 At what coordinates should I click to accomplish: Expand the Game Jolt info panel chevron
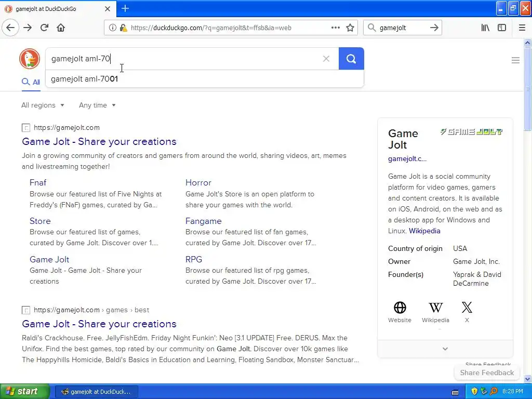click(445, 349)
